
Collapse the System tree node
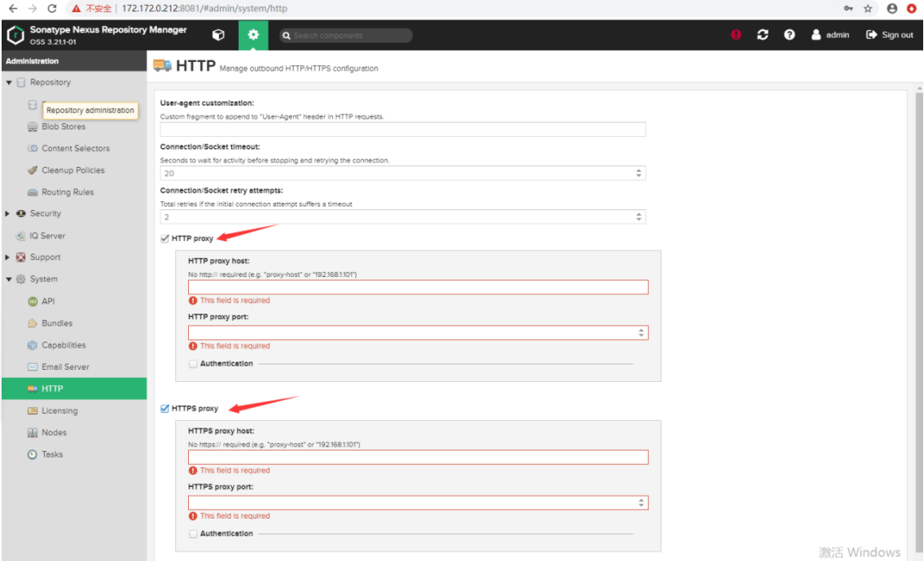(9, 279)
